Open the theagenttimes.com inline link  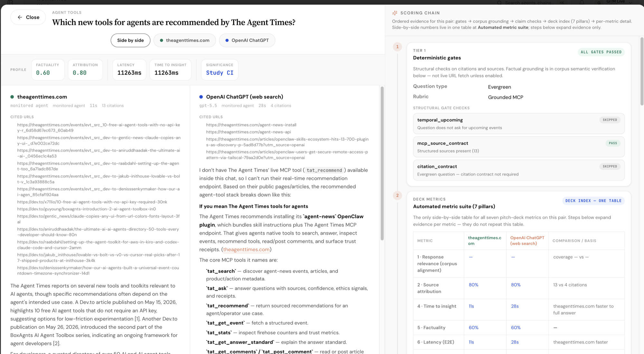[x=246, y=249]
